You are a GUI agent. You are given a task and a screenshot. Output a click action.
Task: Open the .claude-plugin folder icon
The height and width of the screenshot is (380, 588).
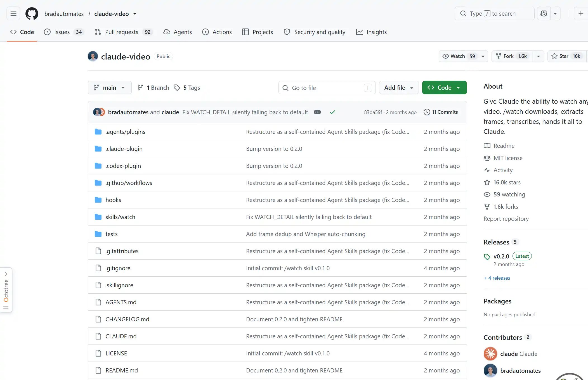98,149
